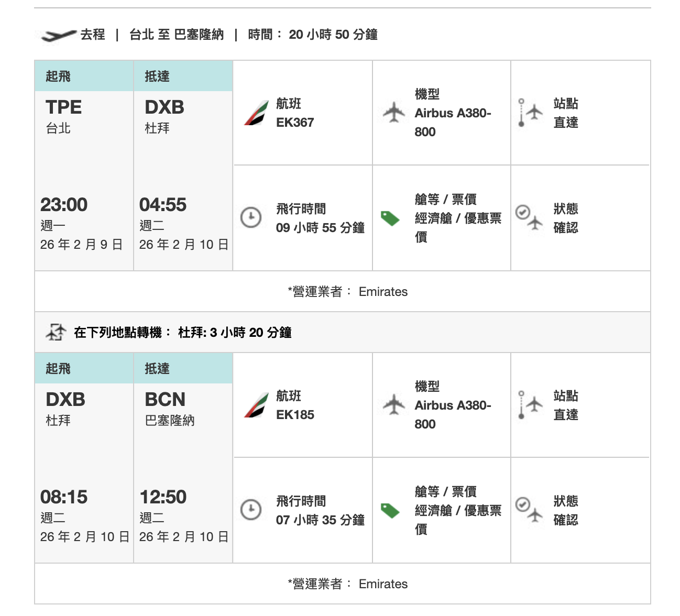Click the confirmed status icon for flight EK185
Screen dimensions: 680x616
coord(529,510)
